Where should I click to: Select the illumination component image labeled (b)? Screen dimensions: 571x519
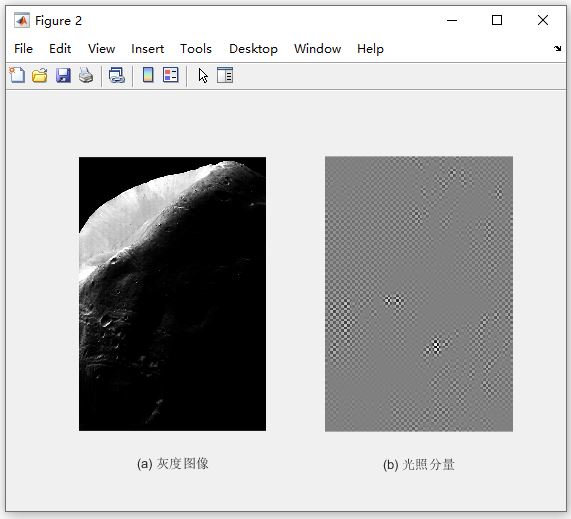click(419, 294)
